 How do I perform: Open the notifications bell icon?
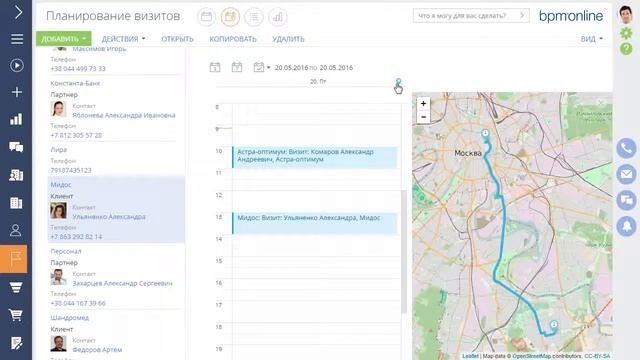[x=627, y=226]
